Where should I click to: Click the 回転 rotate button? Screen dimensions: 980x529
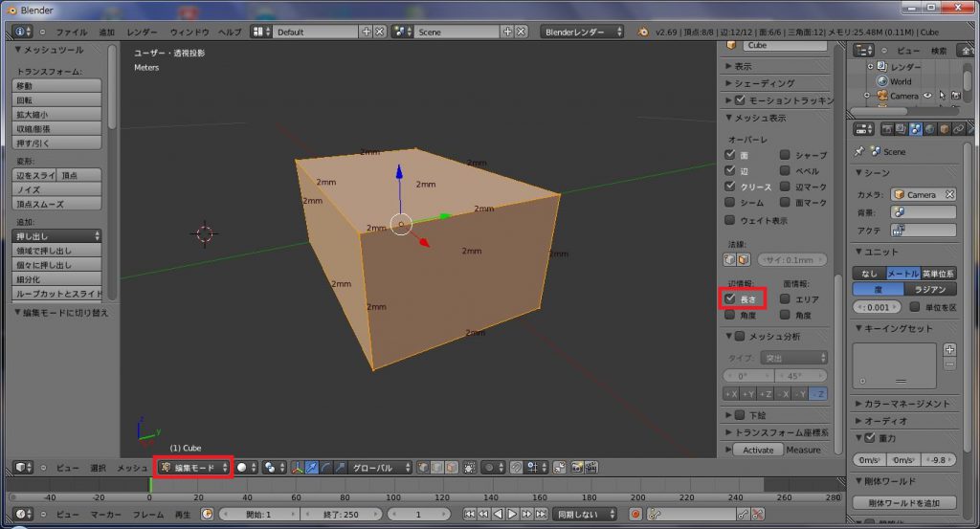56,99
